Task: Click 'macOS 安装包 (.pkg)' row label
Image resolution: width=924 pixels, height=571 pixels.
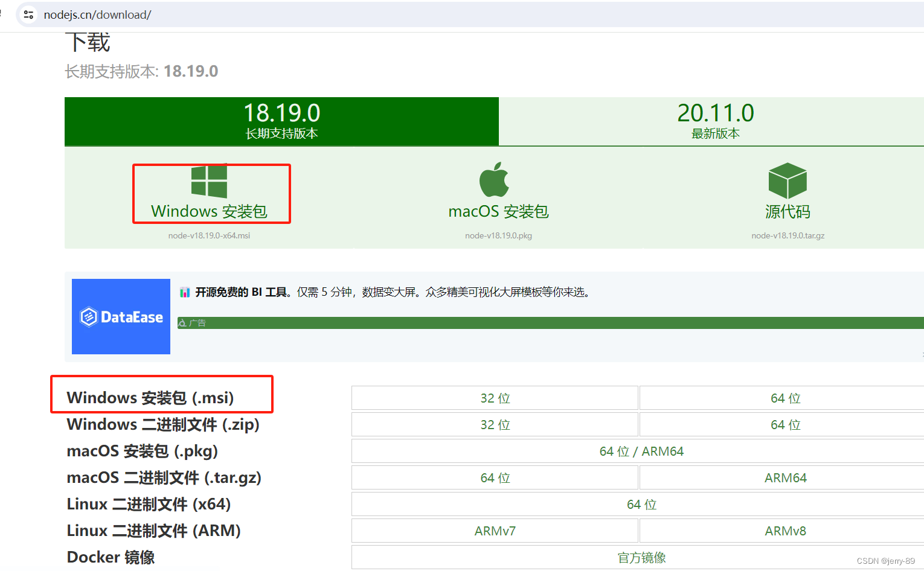Action: [x=143, y=451]
